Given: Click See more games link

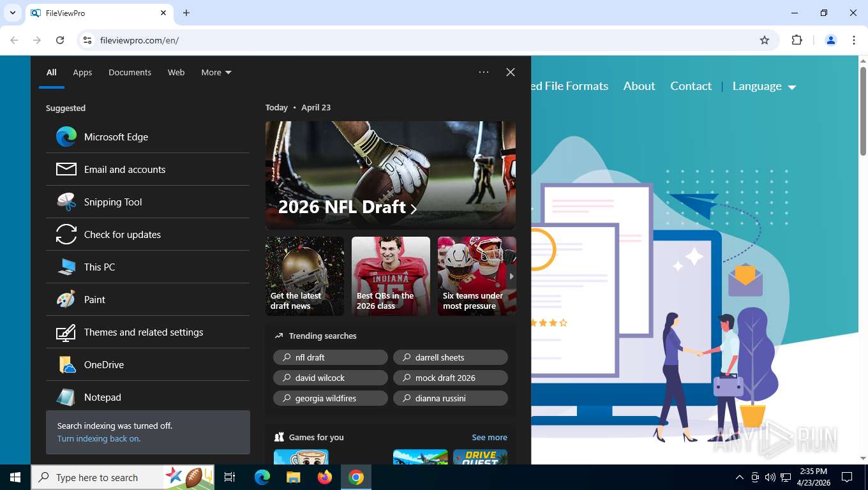Looking at the screenshot, I should (490, 437).
